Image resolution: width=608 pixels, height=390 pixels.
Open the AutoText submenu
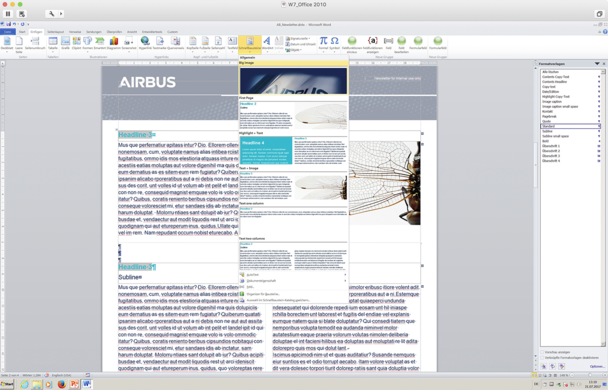294,274
